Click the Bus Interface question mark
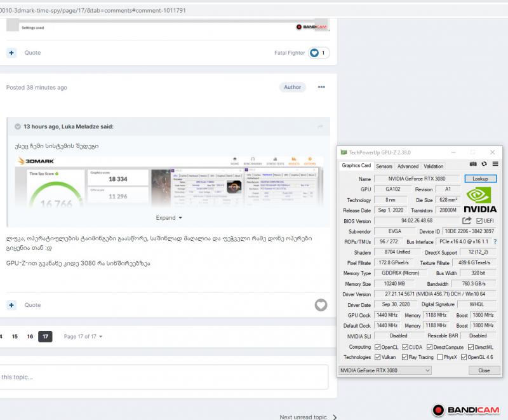 click(x=495, y=242)
